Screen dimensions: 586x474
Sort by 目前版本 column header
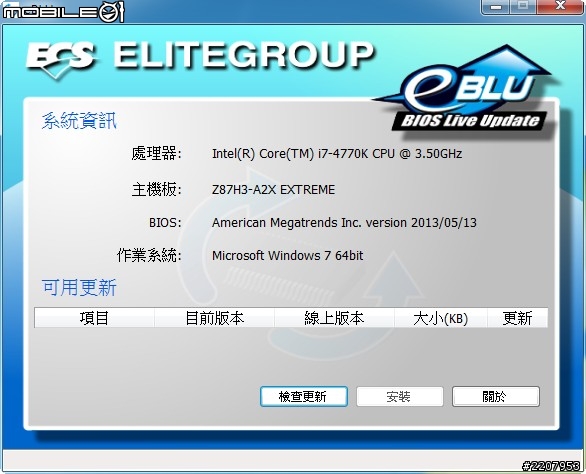tap(215, 318)
